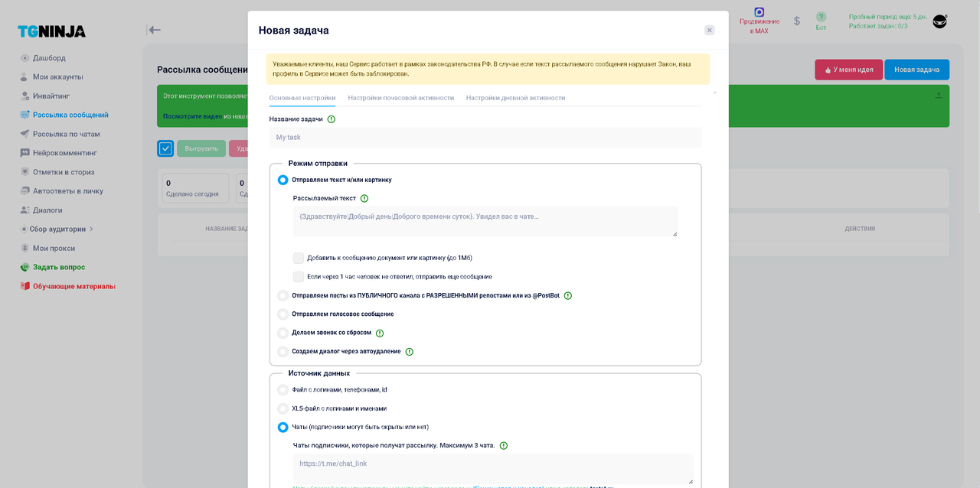Click the Сделано сегодня counter card
The width and height of the screenshot is (980, 488).
click(x=195, y=188)
